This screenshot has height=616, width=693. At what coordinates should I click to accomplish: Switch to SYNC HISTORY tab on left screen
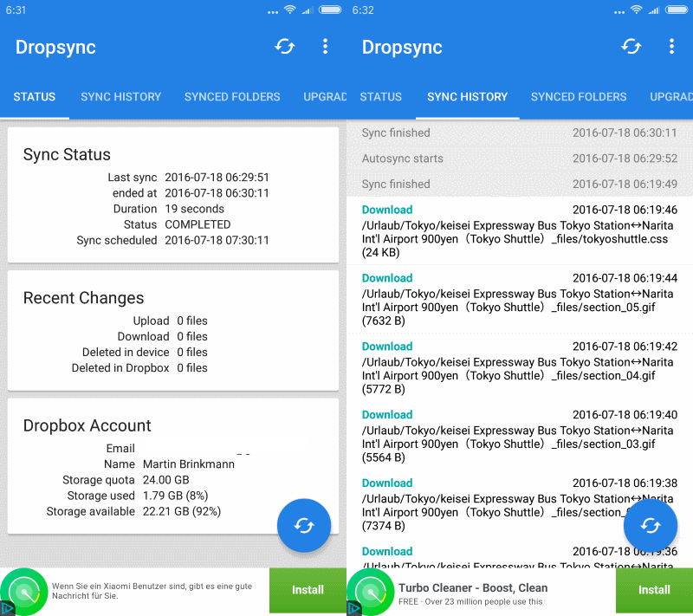[120, 97]
